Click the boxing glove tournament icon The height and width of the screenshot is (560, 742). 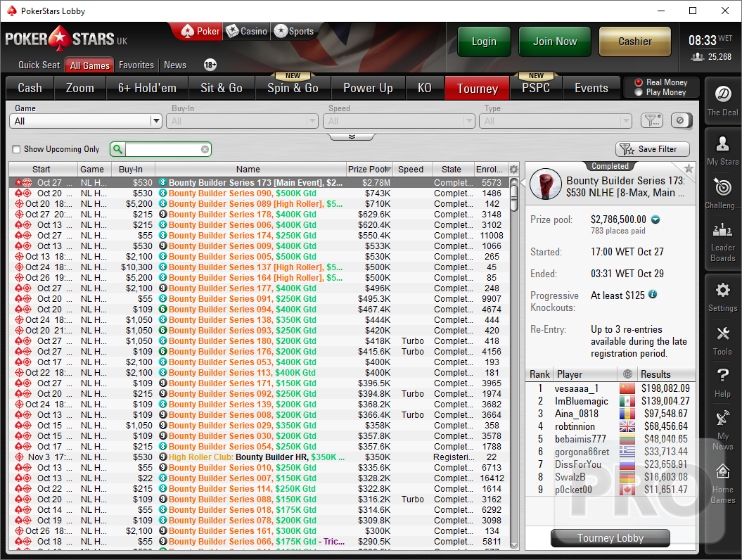point(546,184)
